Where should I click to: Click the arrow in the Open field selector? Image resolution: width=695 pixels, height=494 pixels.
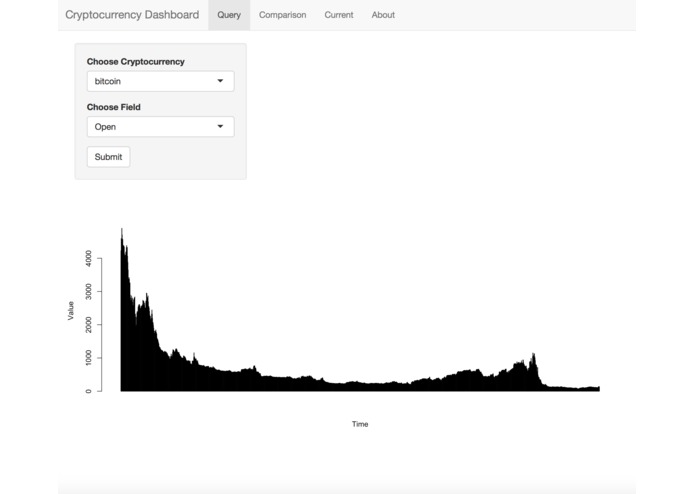click(x=220, y=127)
